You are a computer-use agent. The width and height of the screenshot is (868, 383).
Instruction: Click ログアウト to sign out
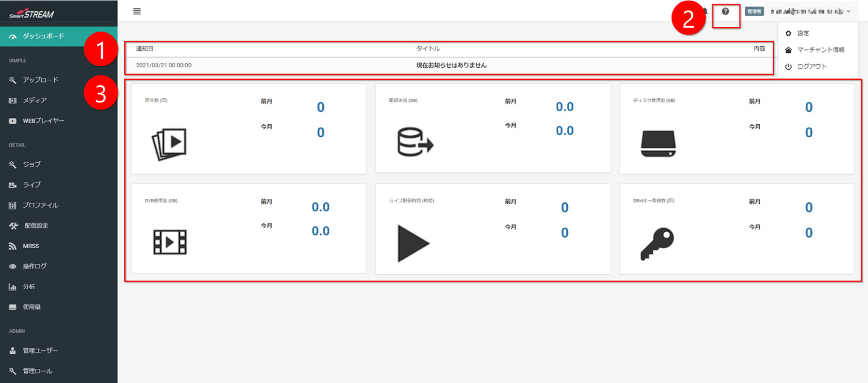(811, 66)
